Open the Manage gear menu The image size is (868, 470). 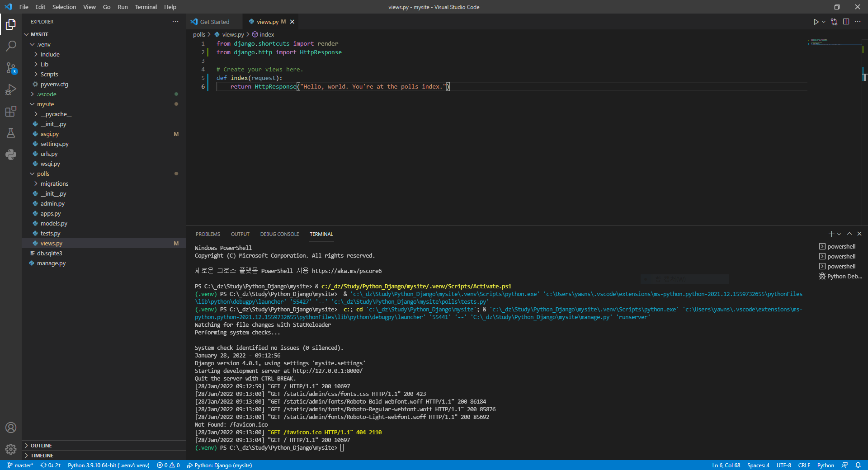(11, 449)
